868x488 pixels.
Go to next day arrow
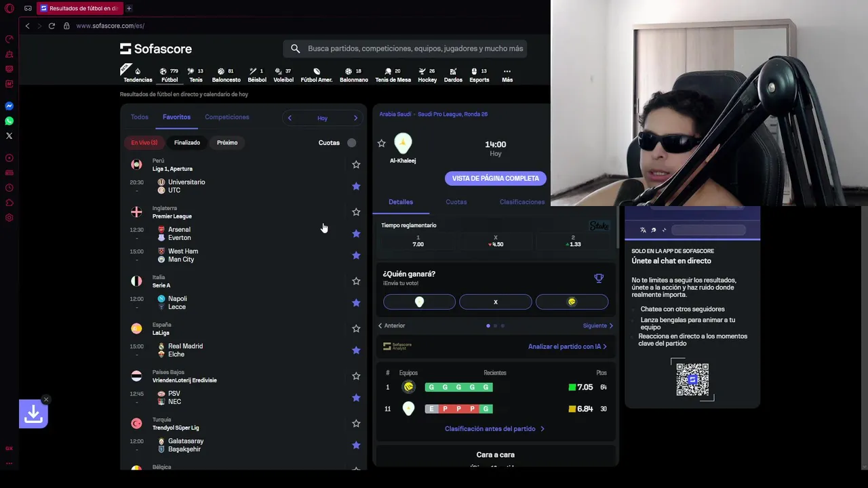(355, 118)
